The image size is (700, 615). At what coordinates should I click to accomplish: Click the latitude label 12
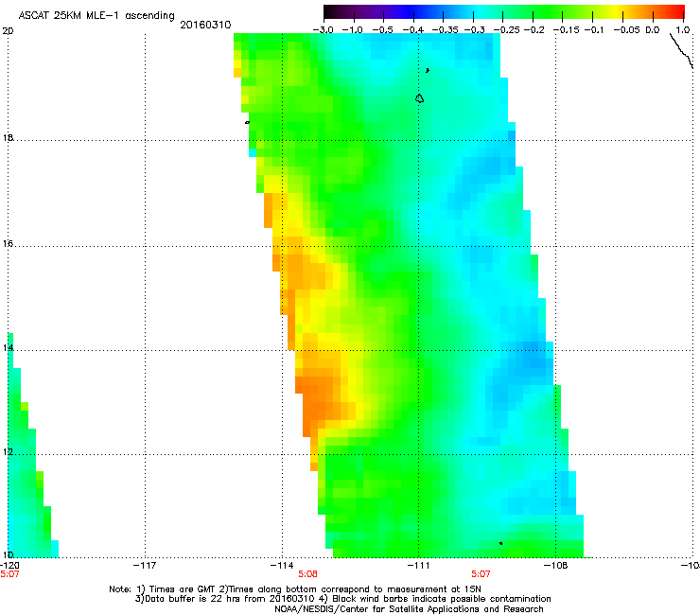[x=8, y=452]
